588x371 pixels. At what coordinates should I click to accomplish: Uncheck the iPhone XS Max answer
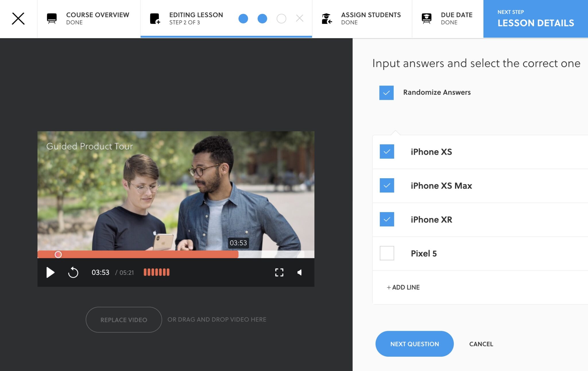[x=387, y=185]
